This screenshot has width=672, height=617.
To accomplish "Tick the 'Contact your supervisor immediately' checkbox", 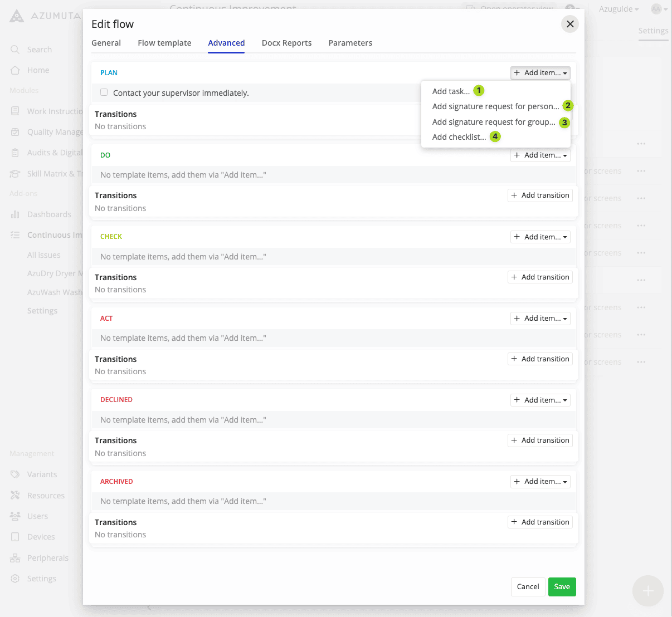I will 104,92.
